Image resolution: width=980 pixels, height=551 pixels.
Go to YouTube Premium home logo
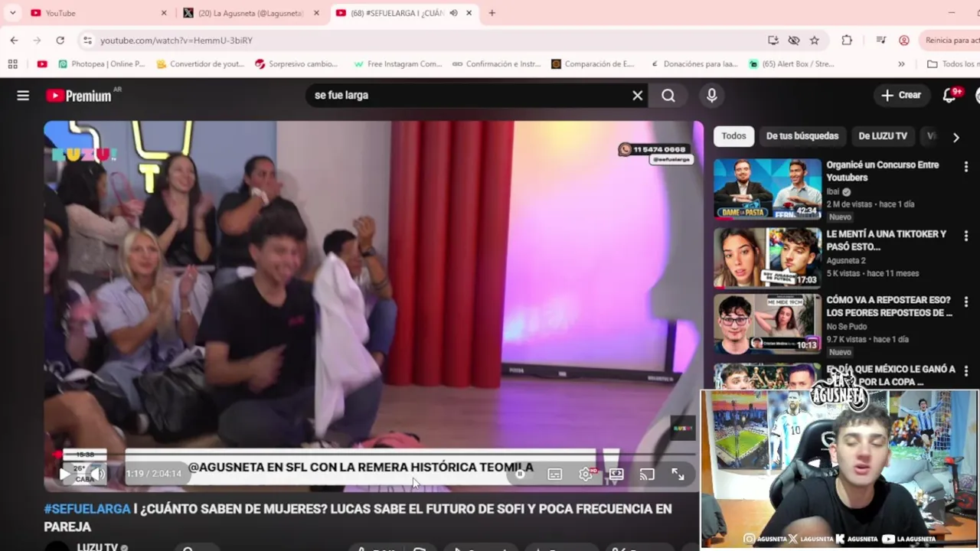[x=79, y=96]
